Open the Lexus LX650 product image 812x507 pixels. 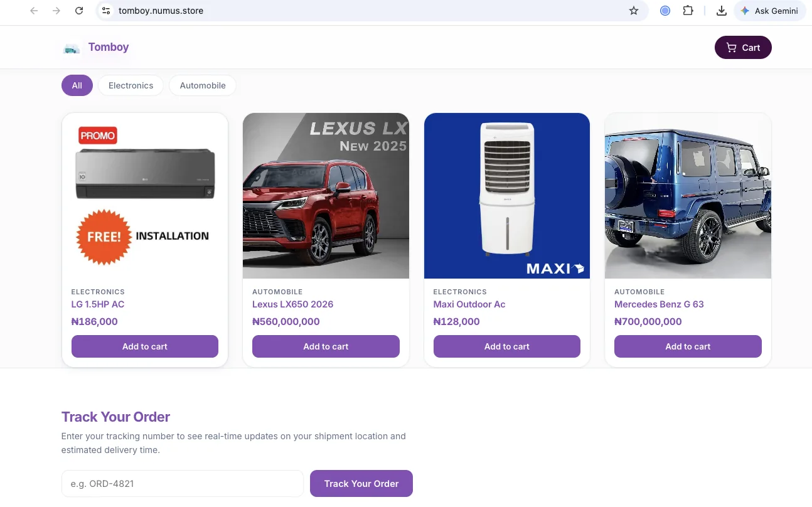click(x=326, y=196)
